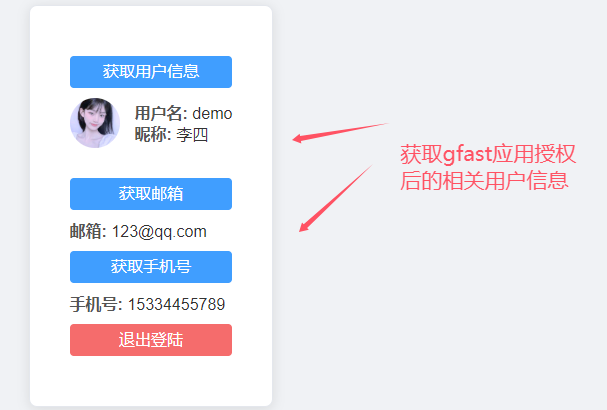Click blank card area above 获取用户信息 button
This screenshot has width=607, height=410.
tap(151, 31)
